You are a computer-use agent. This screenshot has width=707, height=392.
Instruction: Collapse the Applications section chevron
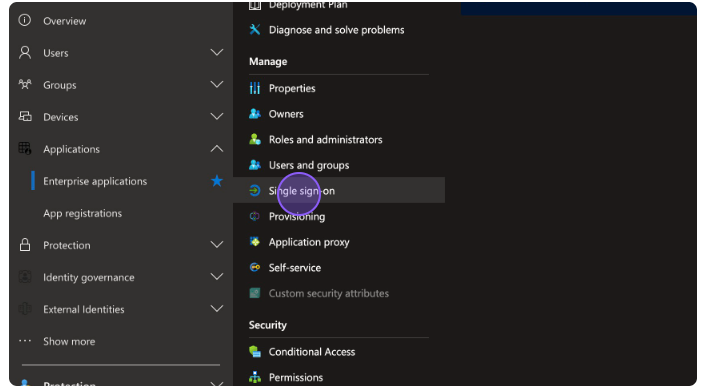pos(217,148)
